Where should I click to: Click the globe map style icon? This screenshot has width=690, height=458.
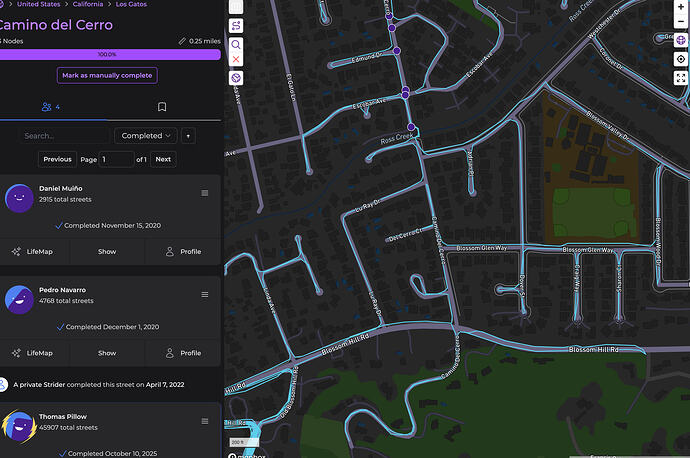pos(236,78)
